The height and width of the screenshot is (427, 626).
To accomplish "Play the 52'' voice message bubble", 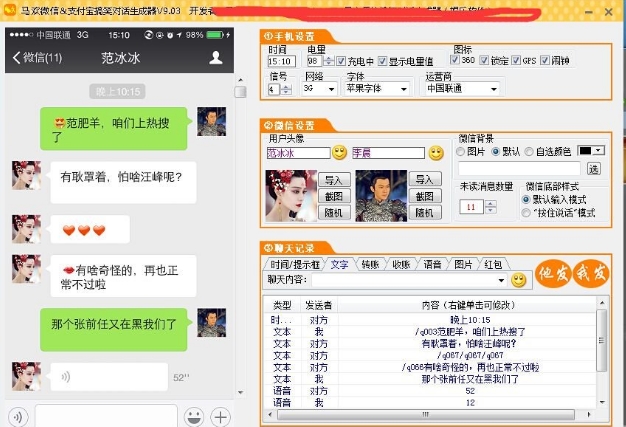I will coord(109,376).
